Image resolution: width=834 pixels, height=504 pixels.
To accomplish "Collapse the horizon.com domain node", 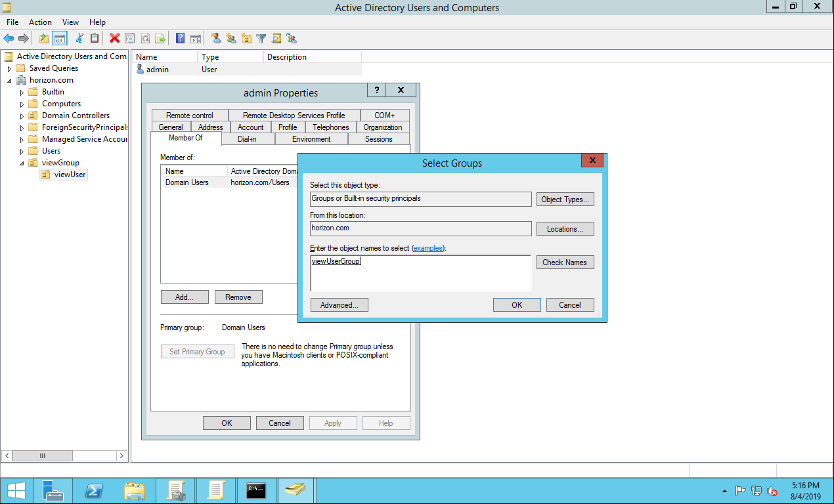I will coord(9,80).
